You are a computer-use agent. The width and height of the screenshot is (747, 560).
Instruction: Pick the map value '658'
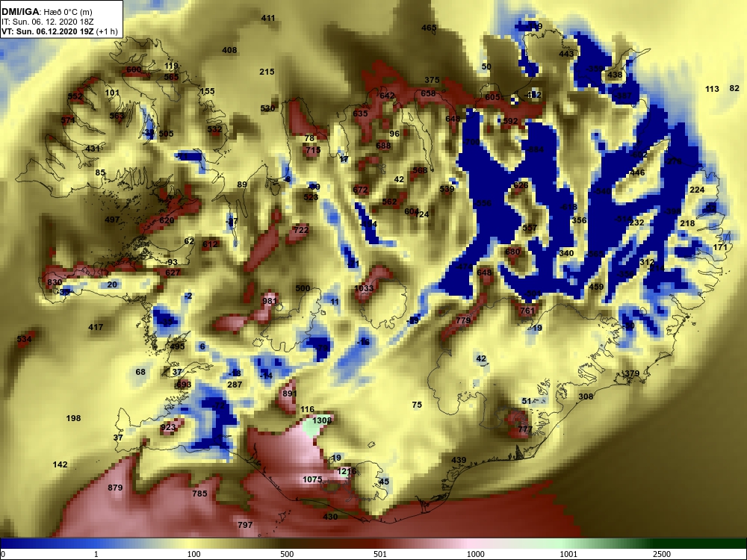tap(428, 93)
